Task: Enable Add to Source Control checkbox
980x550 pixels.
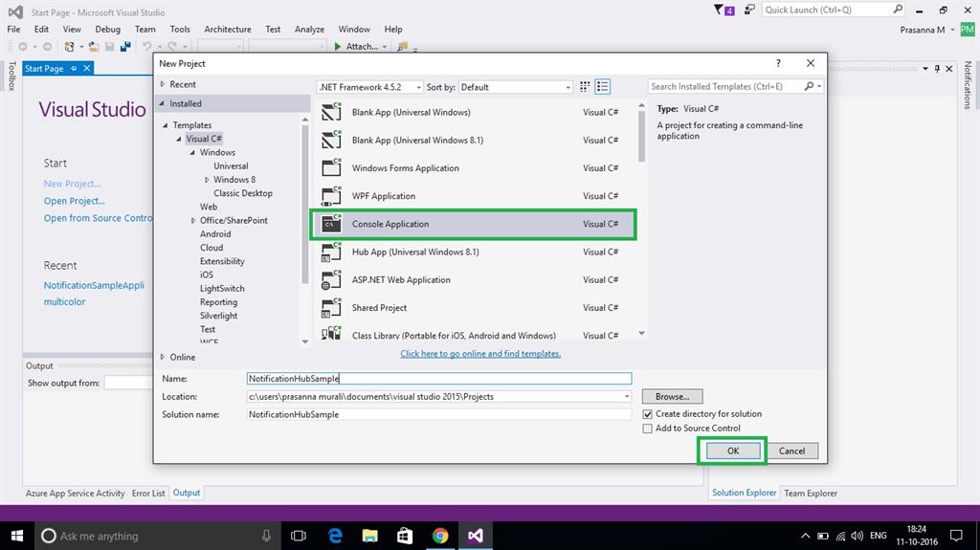Action: [x=648, y=429]
